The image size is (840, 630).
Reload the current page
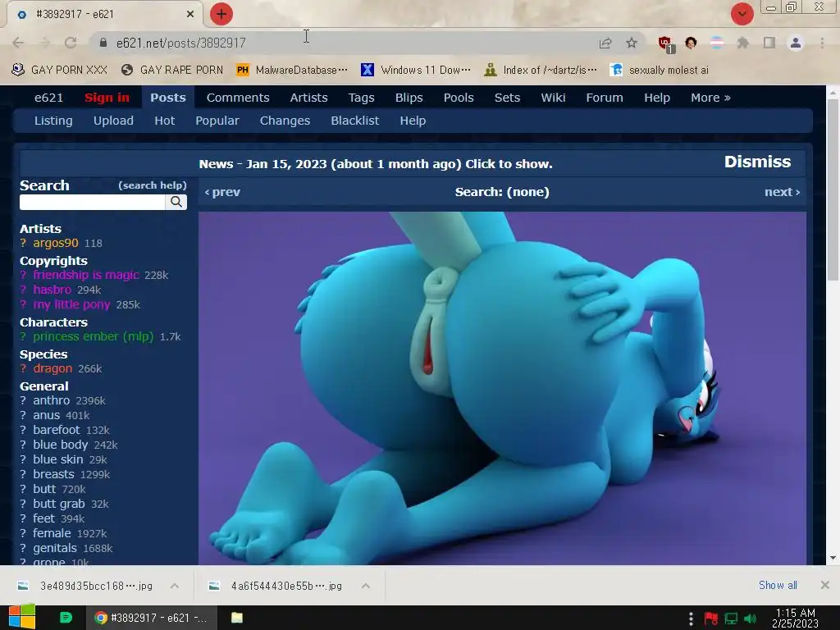pyautogui.click(x=71, y=43)
